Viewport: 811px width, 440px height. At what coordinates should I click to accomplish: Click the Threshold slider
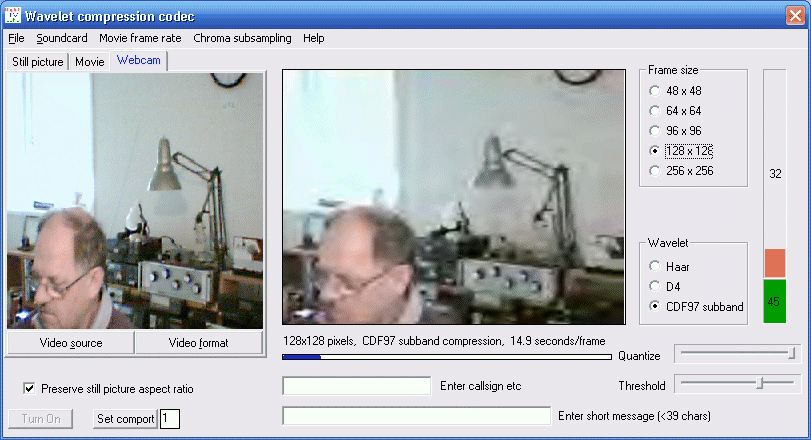738,384
